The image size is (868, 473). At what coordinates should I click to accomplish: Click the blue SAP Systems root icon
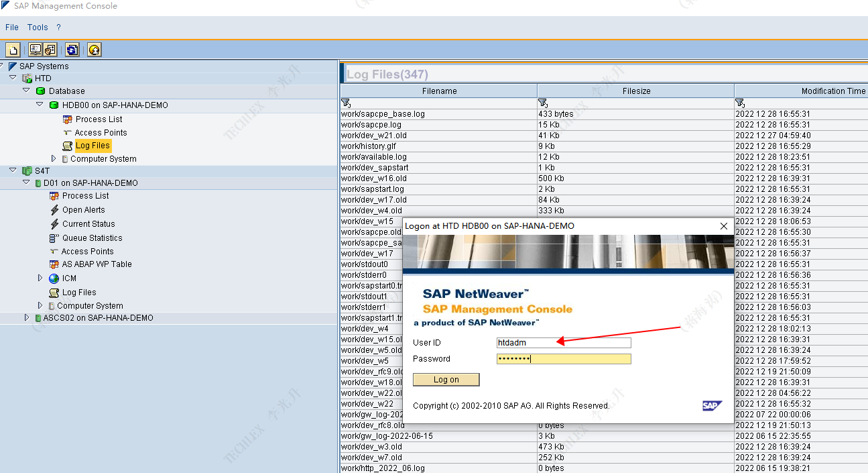coord(13,66)
